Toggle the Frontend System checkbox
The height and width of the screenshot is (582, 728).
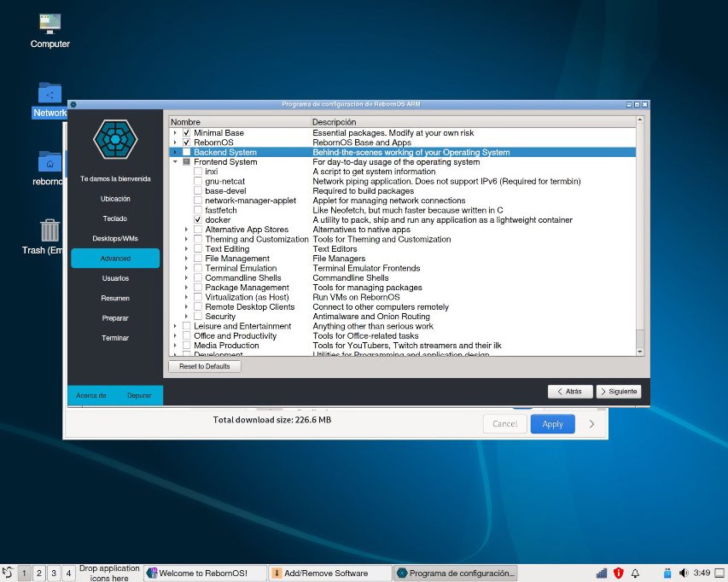pos(186,162)
